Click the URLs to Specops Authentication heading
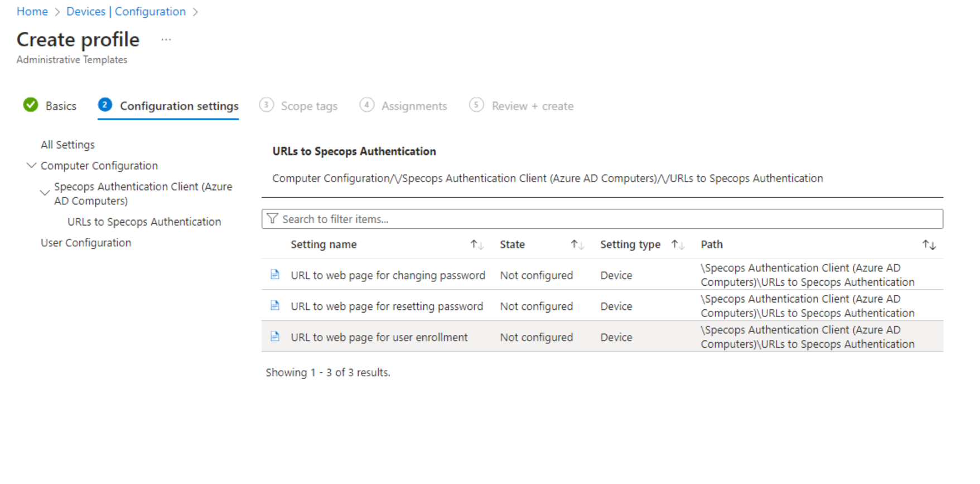Screen dimensions: 980x484 [x=354, y=151]
